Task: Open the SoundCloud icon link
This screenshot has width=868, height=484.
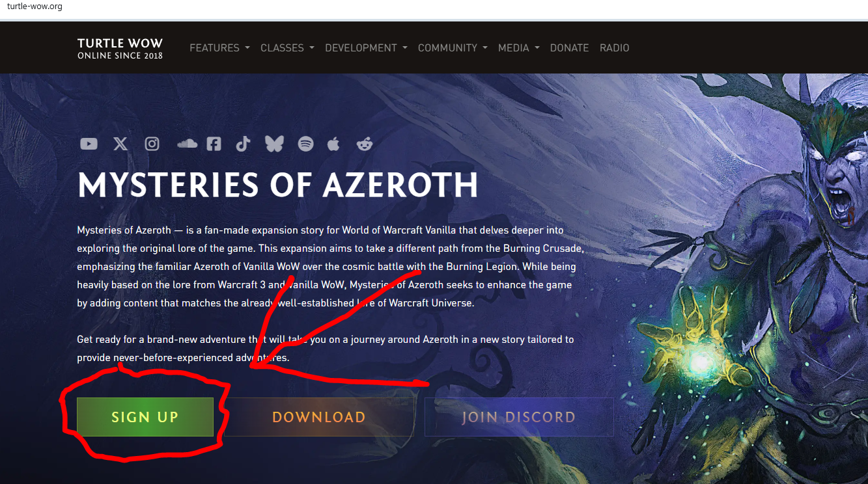Action: [187, 144]
